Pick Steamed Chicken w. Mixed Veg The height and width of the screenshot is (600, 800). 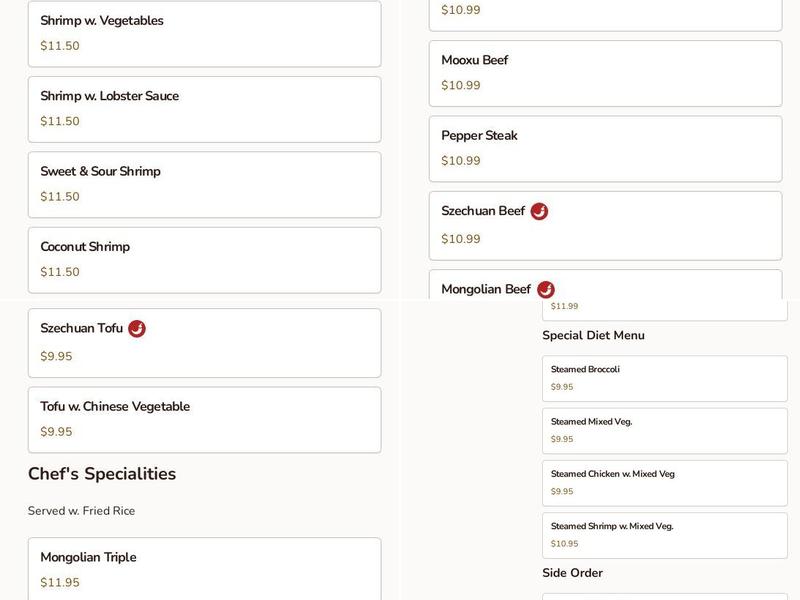pos(664,482)
